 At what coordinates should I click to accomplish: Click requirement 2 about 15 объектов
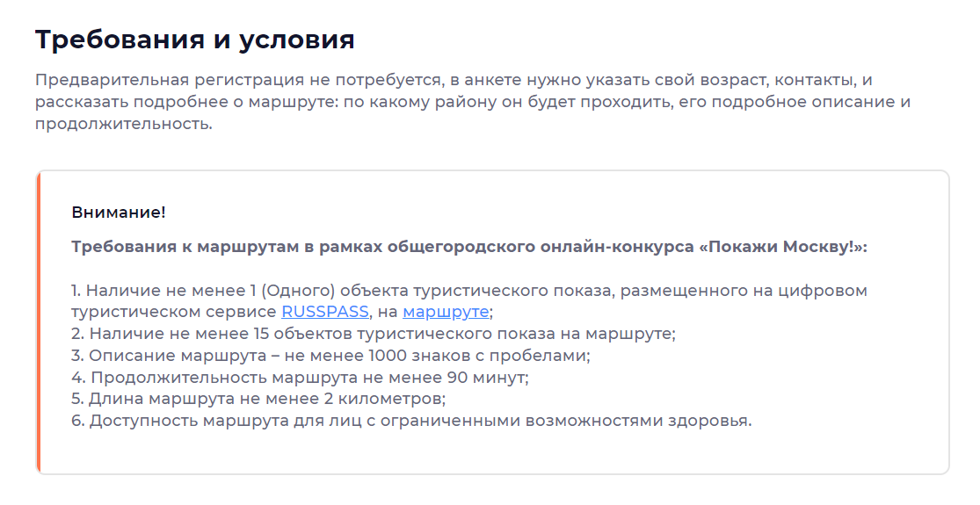pyautogui.click(x=374, y=334)
